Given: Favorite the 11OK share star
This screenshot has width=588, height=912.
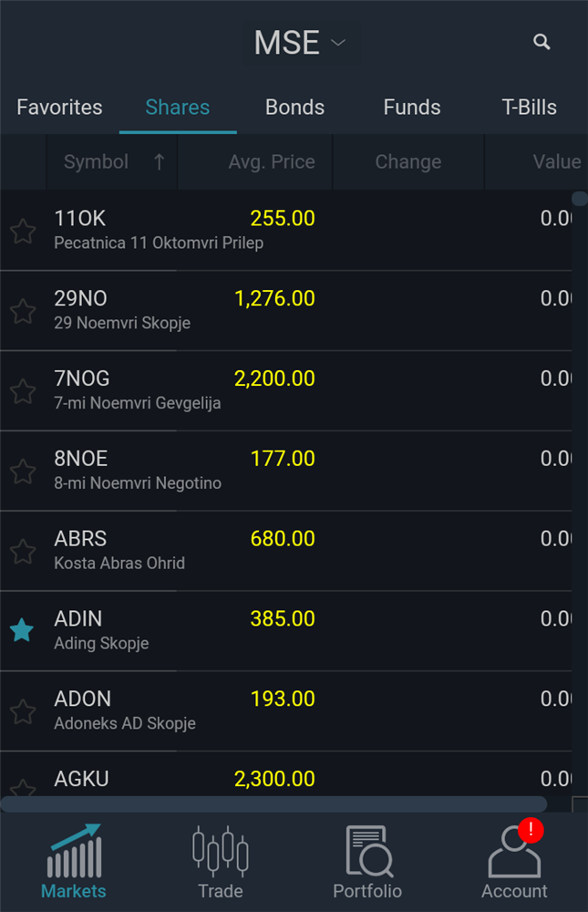Looking at the screenshot, I should coord(23,232).
